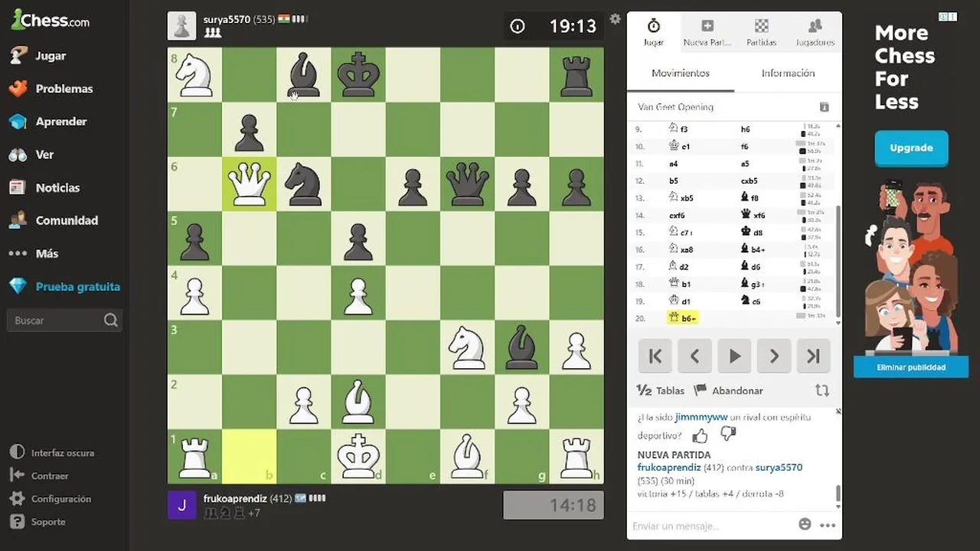Click the opening explorer book icon
This screenshot has height=551, width=980.
point(825,107)
